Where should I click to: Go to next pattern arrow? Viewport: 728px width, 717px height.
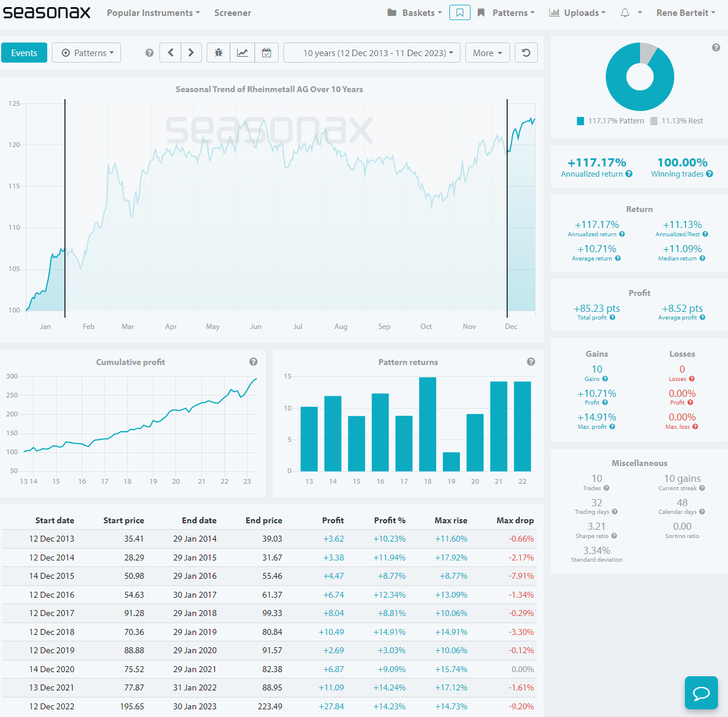(x=191, y=53)
